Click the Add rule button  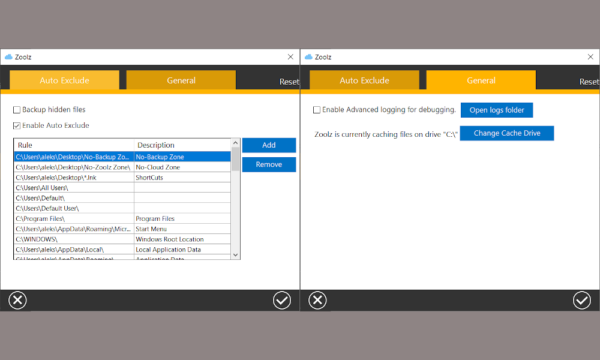pyautogui.click(x=269, y=145)
